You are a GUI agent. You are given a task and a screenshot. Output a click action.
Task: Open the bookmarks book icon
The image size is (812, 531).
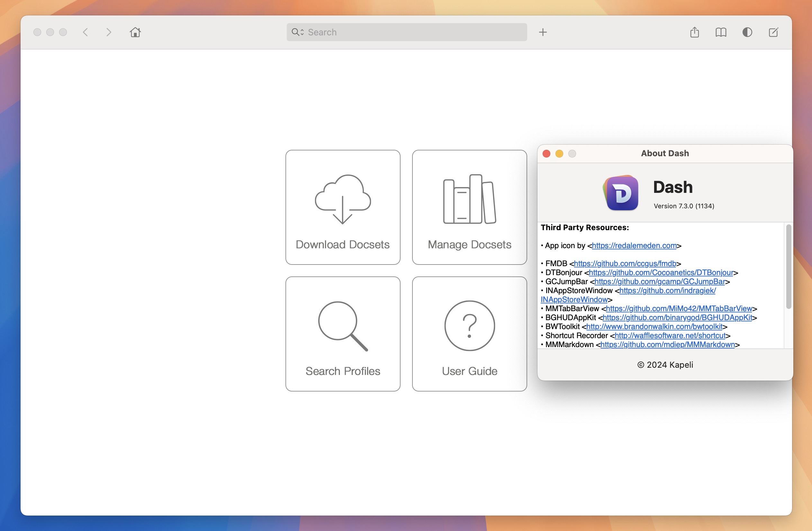tap(721, 32)
